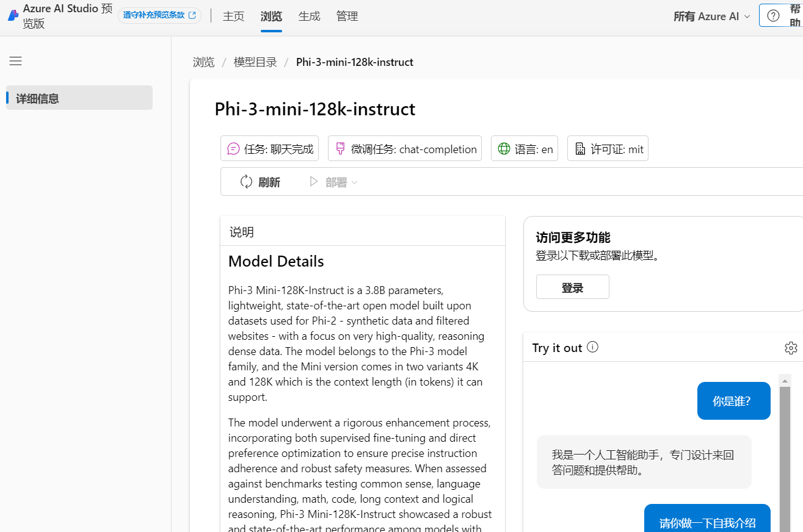
Task: Click the refresh circular arrows icon
Action: point(246,181)
